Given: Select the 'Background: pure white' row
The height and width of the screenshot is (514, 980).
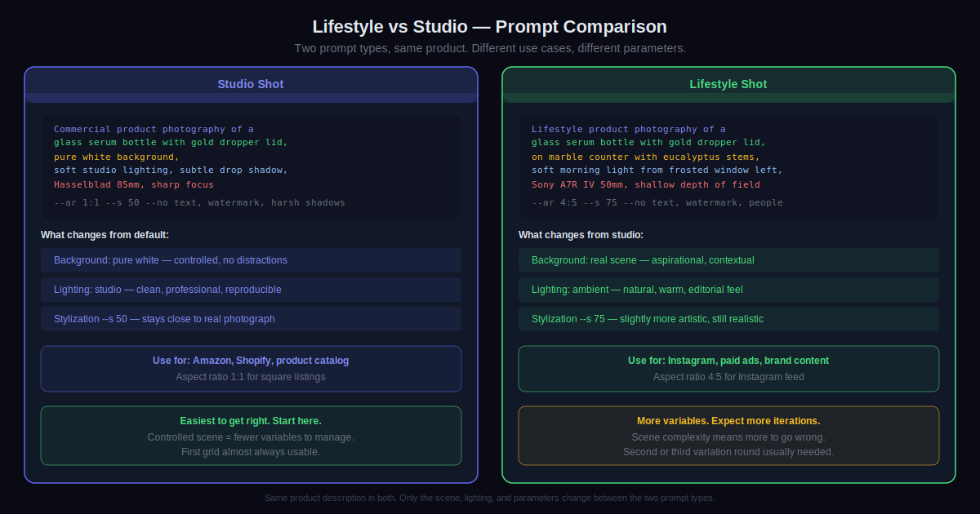Looking at the screenshot, I should coord(251,260).
